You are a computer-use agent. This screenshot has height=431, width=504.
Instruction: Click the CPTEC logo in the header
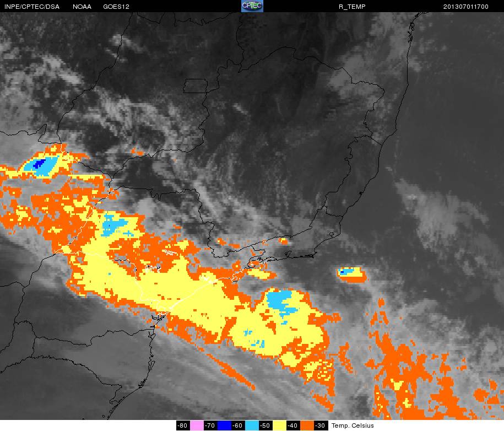252,6
